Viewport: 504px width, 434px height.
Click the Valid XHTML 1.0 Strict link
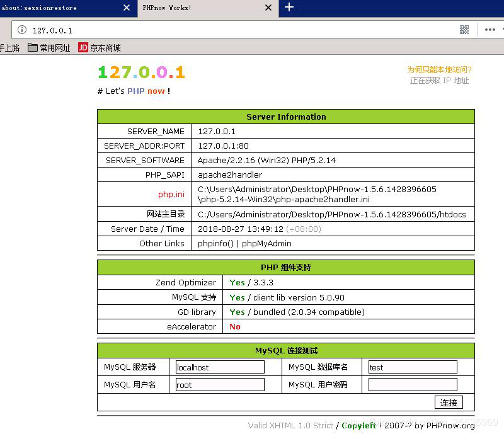click(290, 425)
